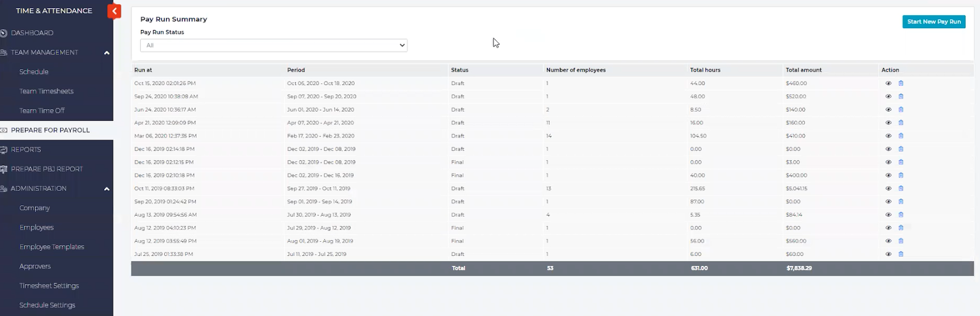Delete the Sep 24, 2020 pay run
Image resolution: width=980 pixels, height=316 pixels.
(900, 97)
